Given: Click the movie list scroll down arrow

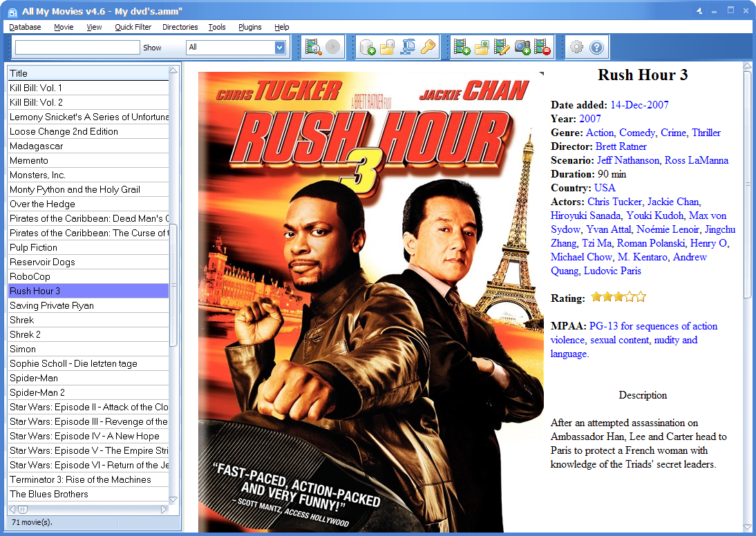Looking at the screenshot, I should (173, 499).
